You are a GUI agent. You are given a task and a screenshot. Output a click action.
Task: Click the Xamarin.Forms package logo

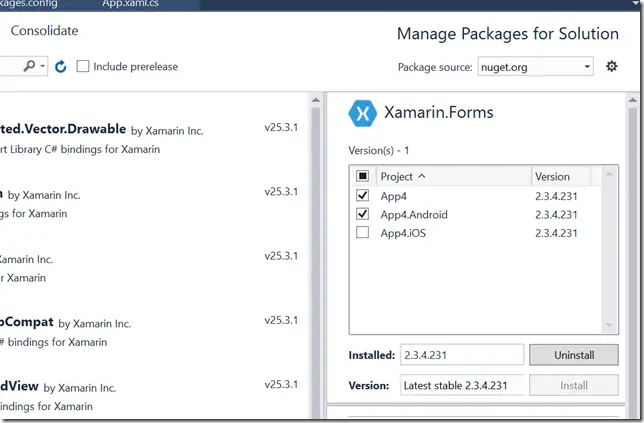362,113
